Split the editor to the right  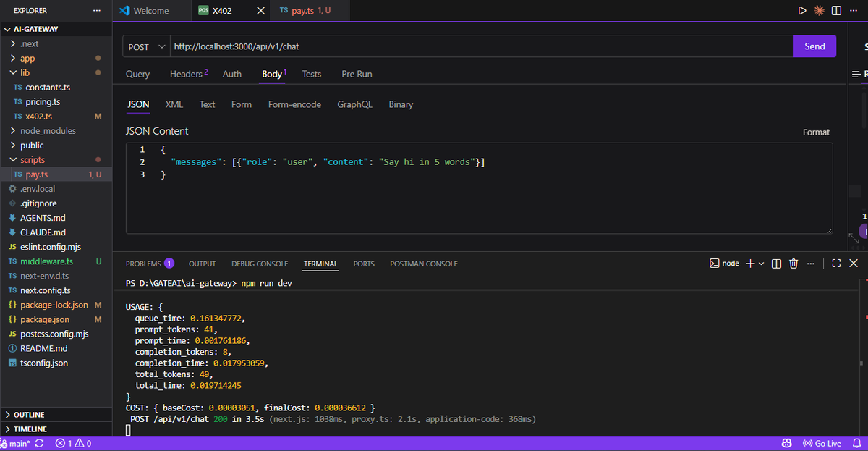(x=836, y=11)
